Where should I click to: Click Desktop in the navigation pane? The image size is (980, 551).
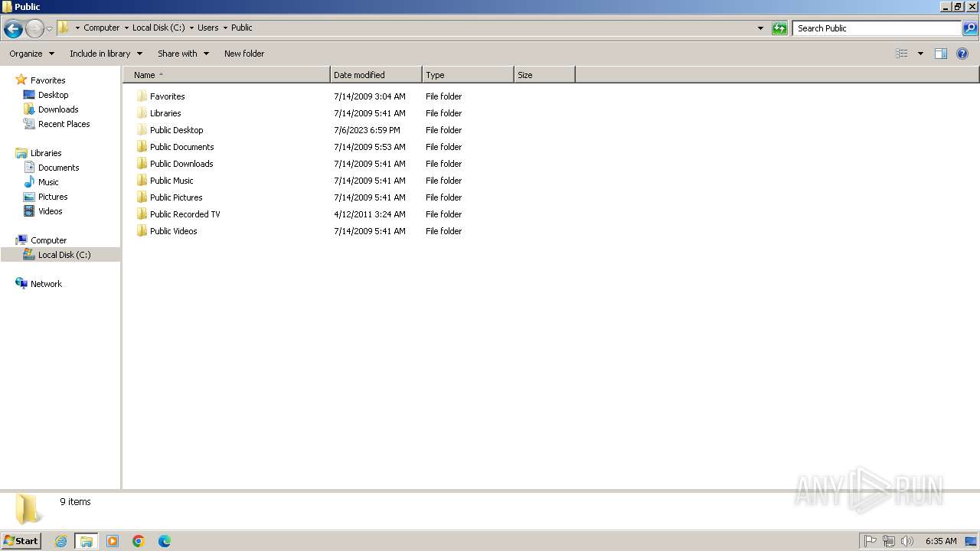53,95
